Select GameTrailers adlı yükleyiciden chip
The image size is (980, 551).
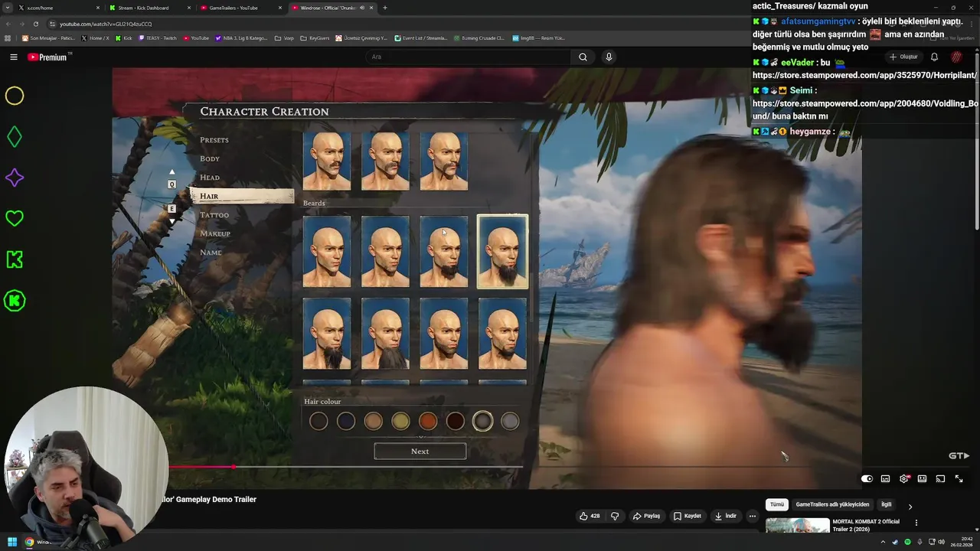point(832,505)
